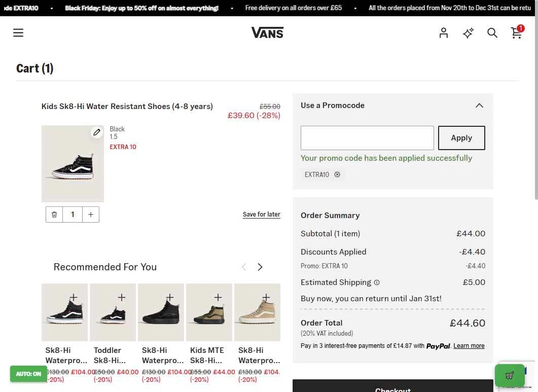Open PayPal Learn more link
The width and height of the screenshot is (538, 392).
(x=469, y=346)
